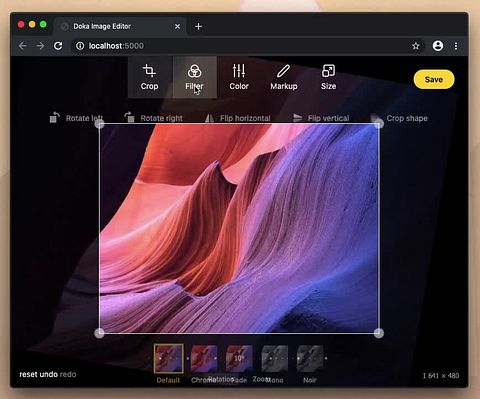Close the Doka Image Editor tab
Viewport: 480px width, 399px height.
click(x=178, y=26)
